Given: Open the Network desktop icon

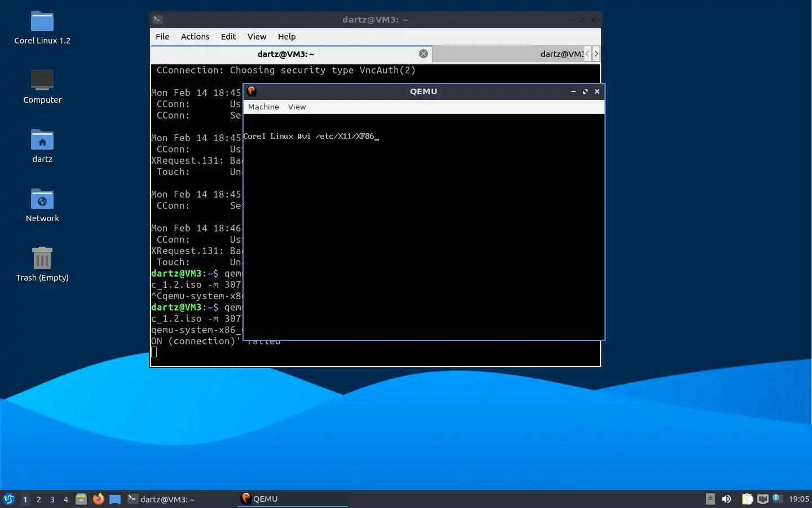Looking at the screenshot, I should pos(42,205).
